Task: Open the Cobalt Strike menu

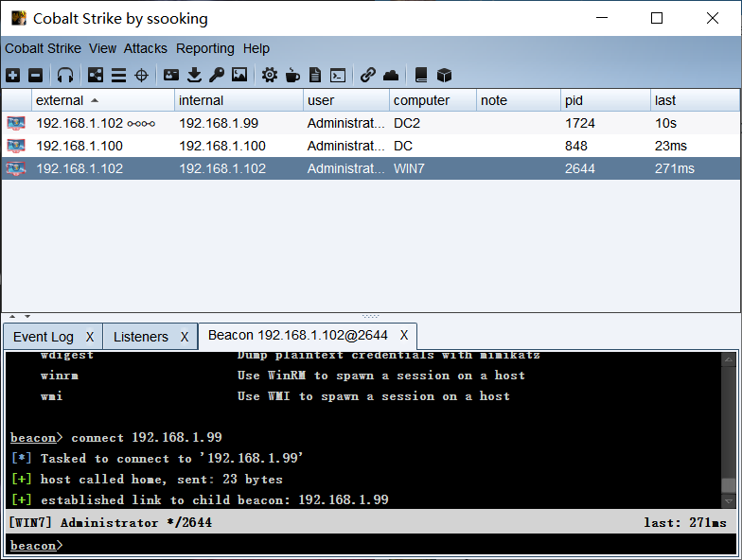Action: pyautogui.click(x=44, y=48)
